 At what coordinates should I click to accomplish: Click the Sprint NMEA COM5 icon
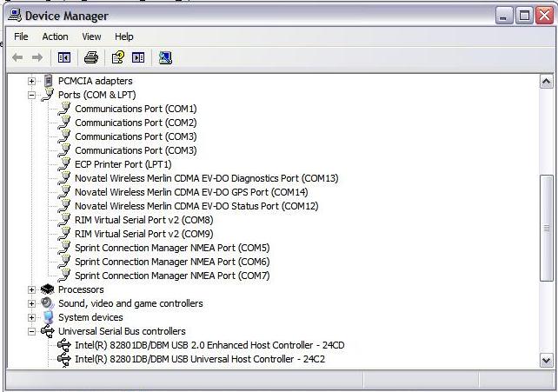point(64,247)
